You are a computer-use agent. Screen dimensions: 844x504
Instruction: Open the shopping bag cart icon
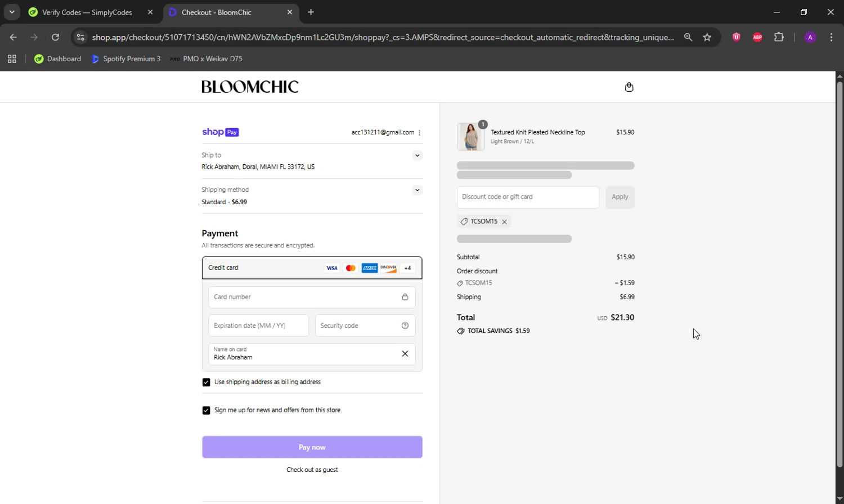pos(629,87)
